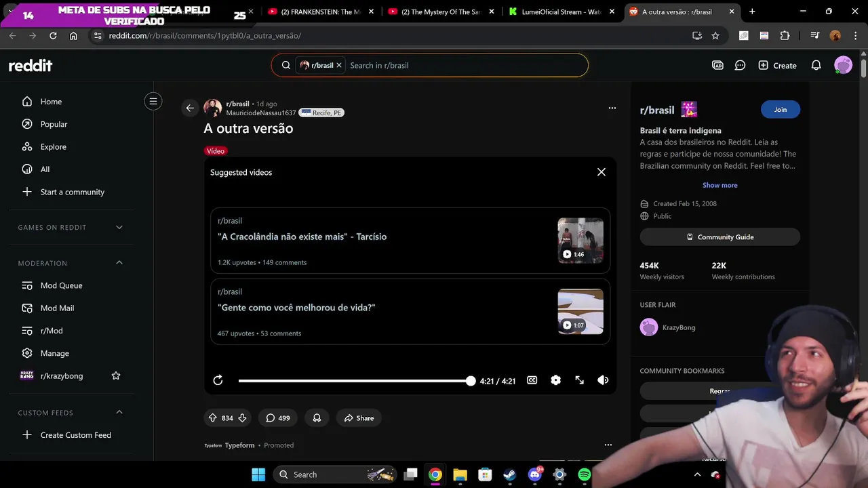
Task: Open a new browser tab
Action: (752, 12)
